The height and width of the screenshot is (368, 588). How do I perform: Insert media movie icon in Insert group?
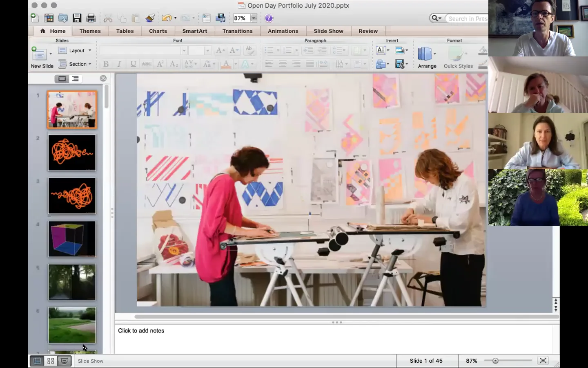(399, 64)
